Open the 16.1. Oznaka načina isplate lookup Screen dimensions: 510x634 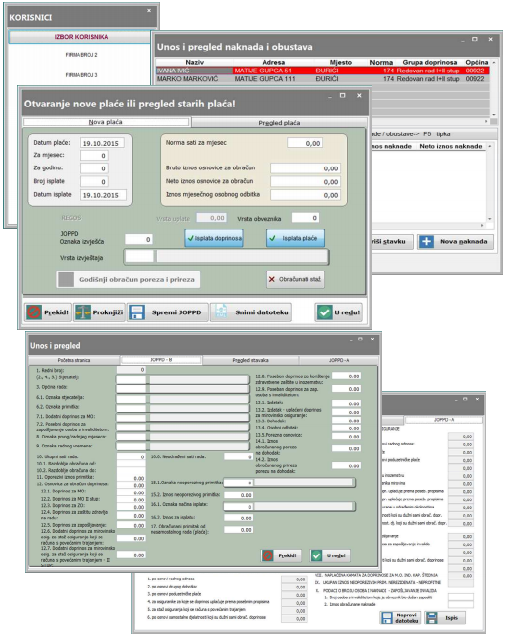click(290, 507)
